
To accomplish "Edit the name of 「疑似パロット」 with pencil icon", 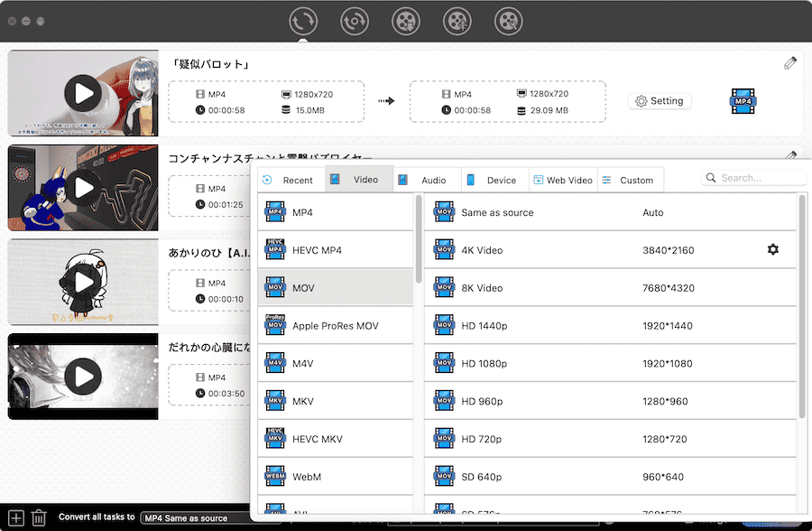I will click(789, 63).
